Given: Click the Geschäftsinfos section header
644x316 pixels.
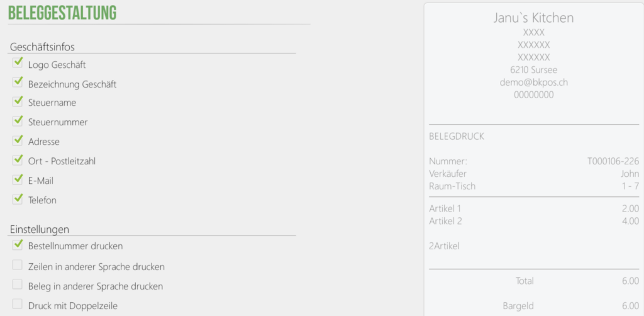Looking at the screenshot, I should pos(42,47).
